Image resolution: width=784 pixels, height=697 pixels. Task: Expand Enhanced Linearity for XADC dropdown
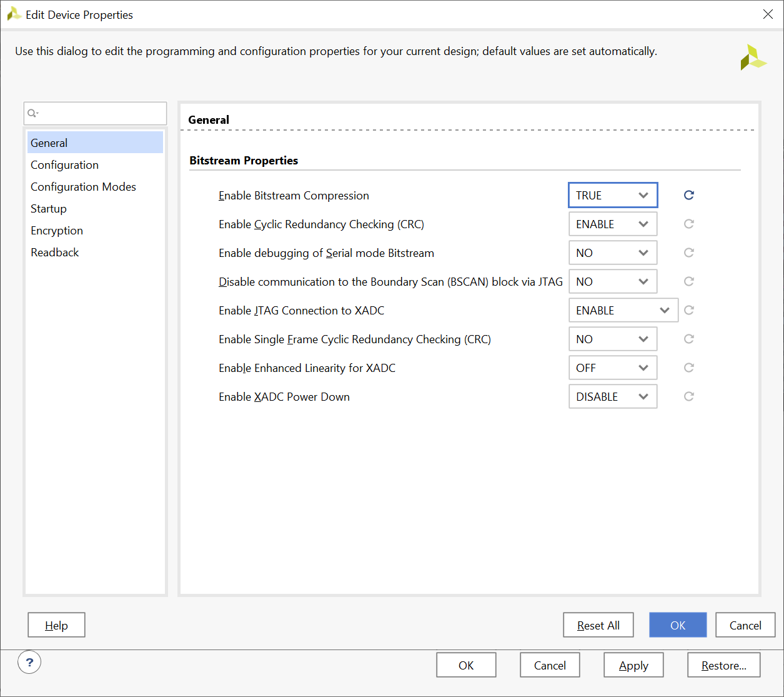tap(613, 368)
